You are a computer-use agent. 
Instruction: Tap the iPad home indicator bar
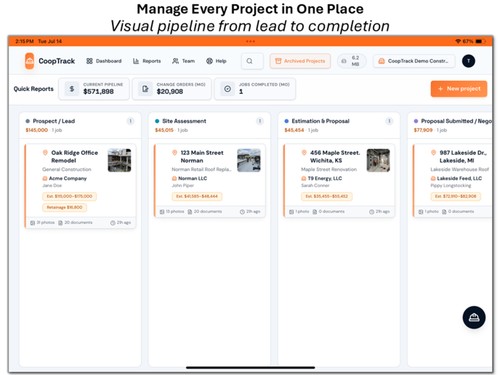(x=250, y=367)
